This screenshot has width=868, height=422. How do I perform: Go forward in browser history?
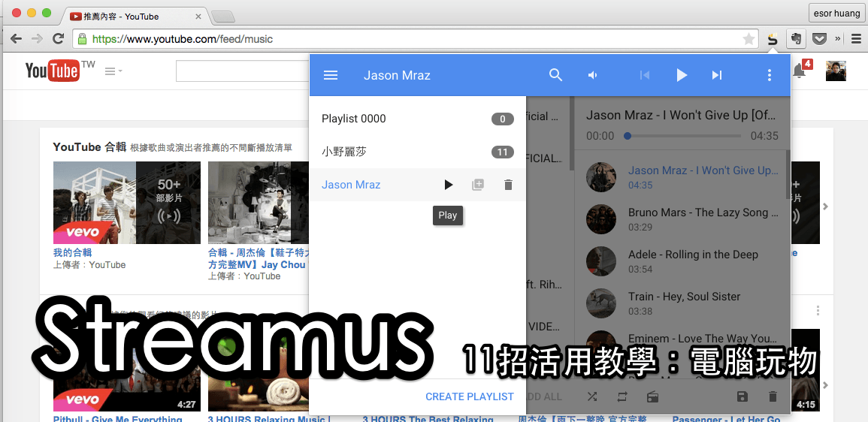pos(37,39)
